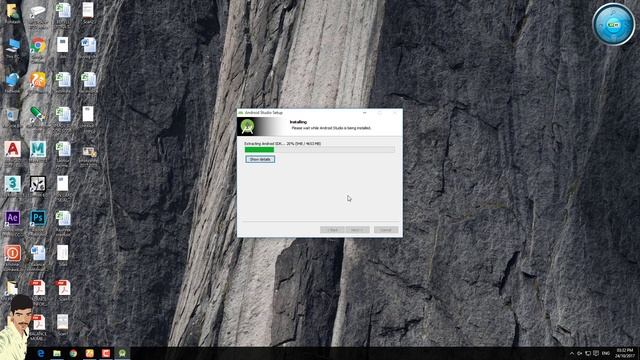Click the Android Studio logo in setup header
This screenshot has height=360, width=640.
point(247,127)
